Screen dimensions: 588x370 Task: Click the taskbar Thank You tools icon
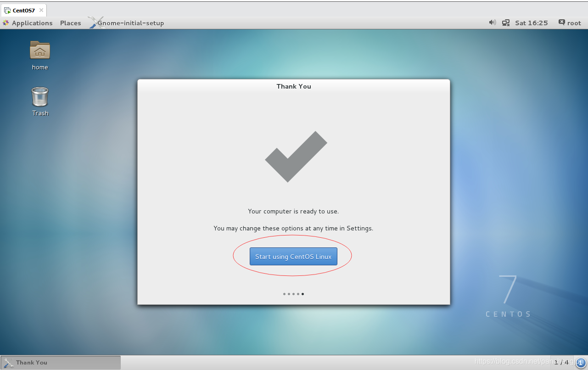click(8, 363)
